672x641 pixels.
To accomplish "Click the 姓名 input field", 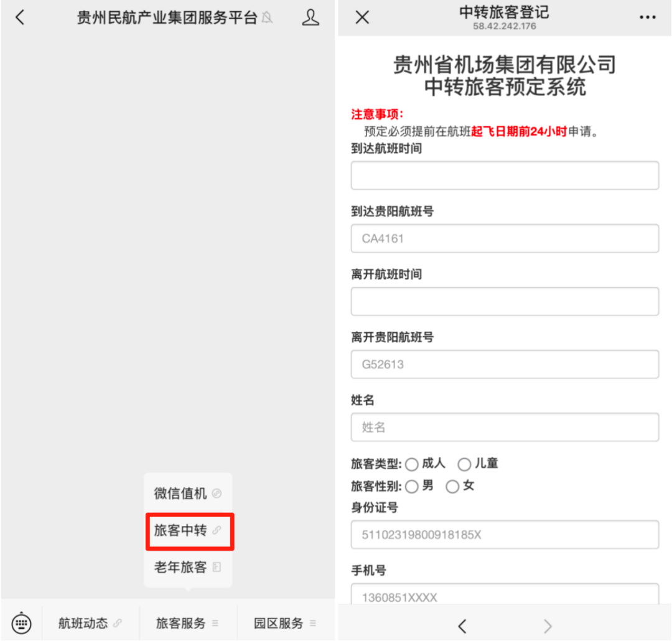I will [x=505, y=428].
